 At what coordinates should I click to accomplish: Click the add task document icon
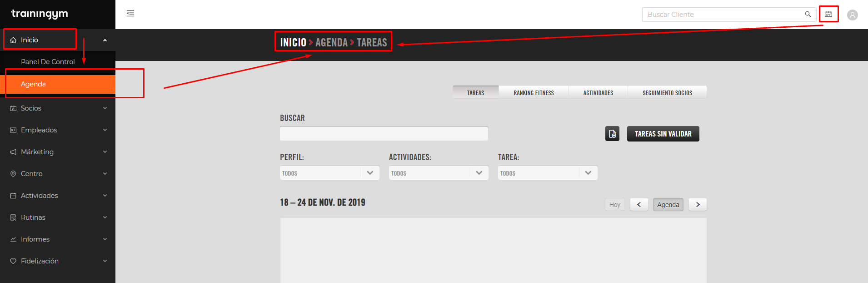coord(612,134)
